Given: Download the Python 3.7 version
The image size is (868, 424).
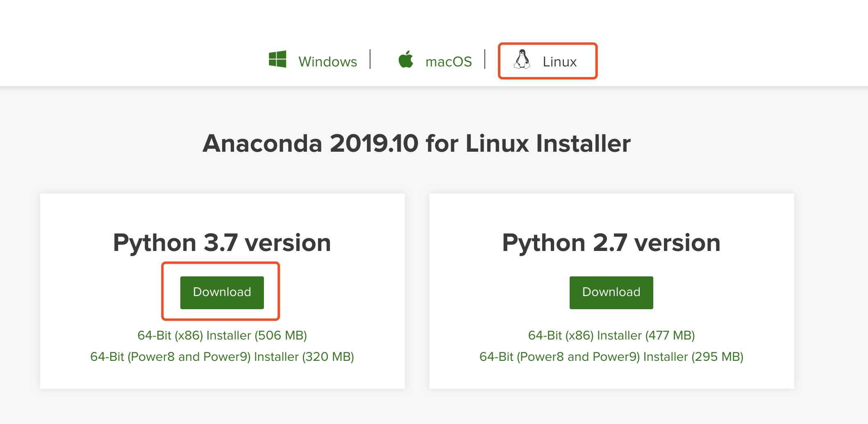Looking at the screenshot, I should coord(222,292).
